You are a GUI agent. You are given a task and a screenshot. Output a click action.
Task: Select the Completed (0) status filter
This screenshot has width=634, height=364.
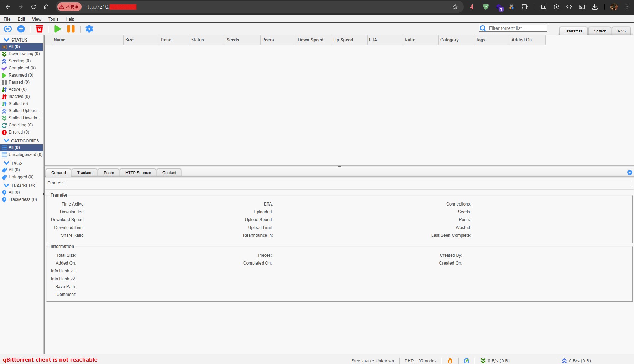21,68
